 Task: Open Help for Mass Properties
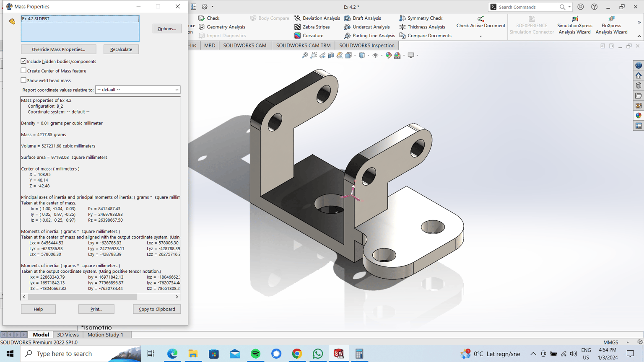tap(38, 309)
